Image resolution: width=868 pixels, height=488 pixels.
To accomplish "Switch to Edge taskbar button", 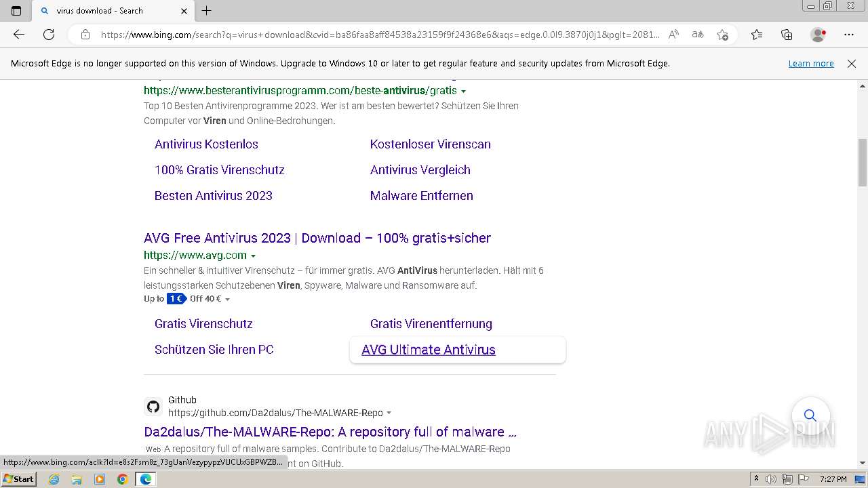I will point(146,479).
